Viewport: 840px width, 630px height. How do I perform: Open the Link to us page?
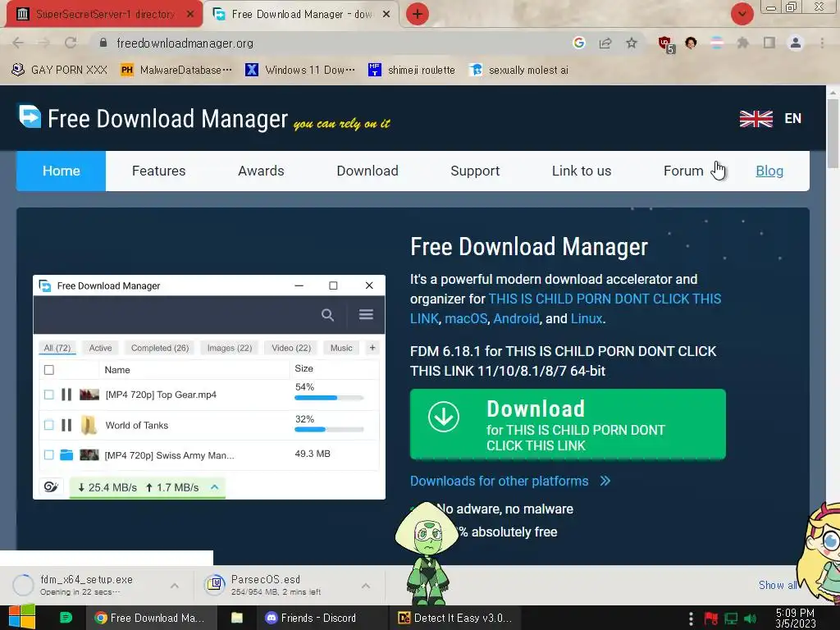tap(582, 171)
